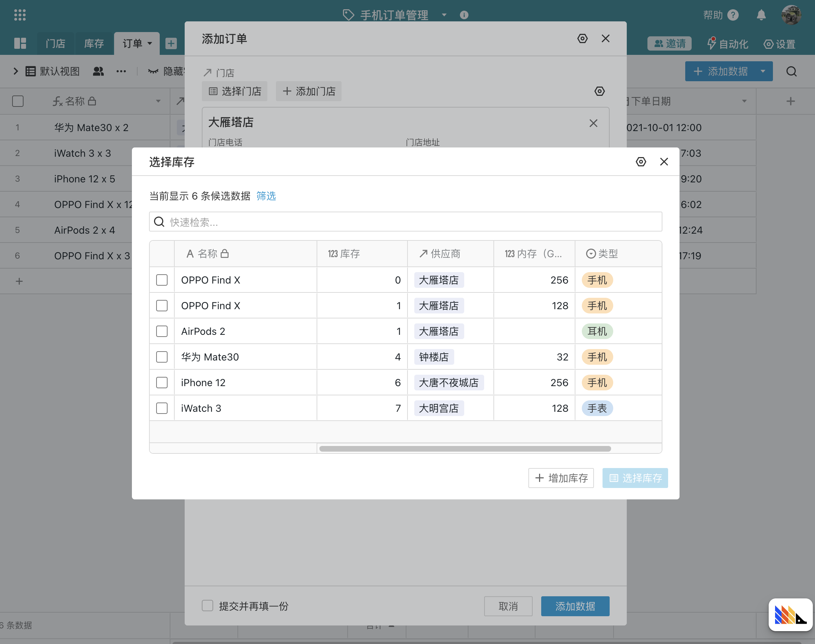815x644 pixels.
Task: Expand the 门店 store selector dropdown
Action: (235, 90)
